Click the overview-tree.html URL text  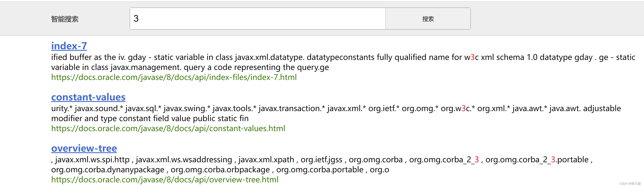(x=165, y=180)
